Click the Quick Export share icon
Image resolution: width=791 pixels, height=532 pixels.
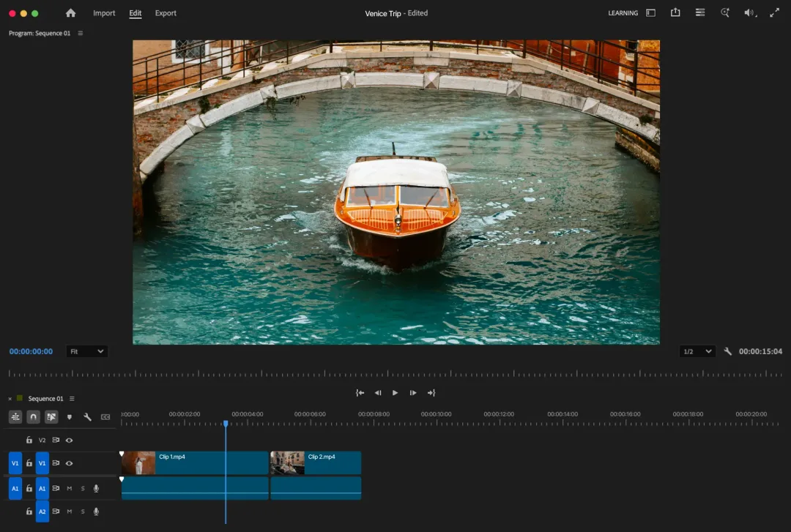[675, 12]
